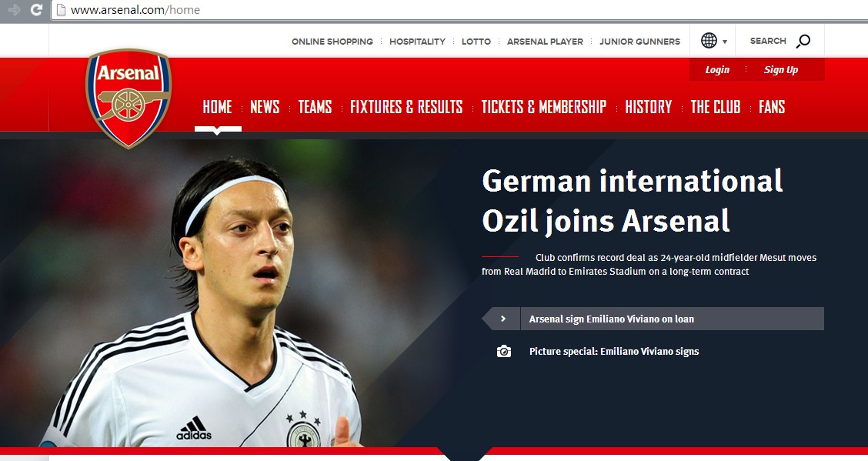
Task: Go to the Teams section
Action: click(x=315, y=107)
